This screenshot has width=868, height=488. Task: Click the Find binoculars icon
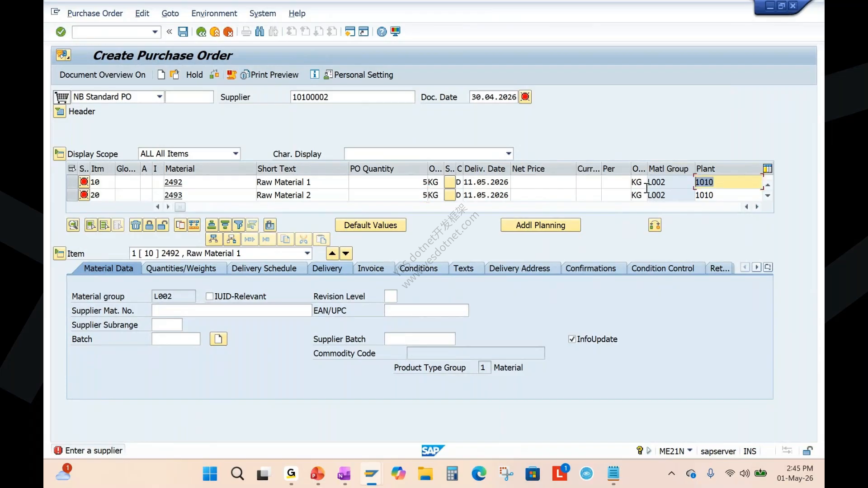259,32
